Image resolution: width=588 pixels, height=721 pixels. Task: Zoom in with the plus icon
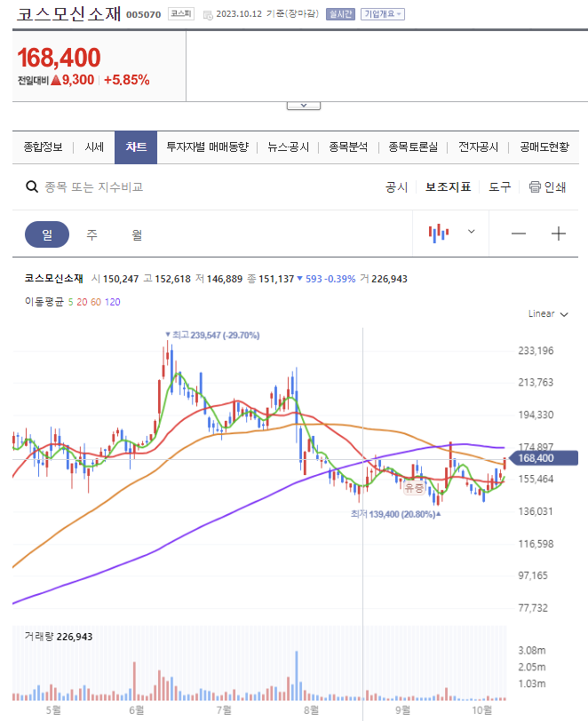[x=559, y=234]
